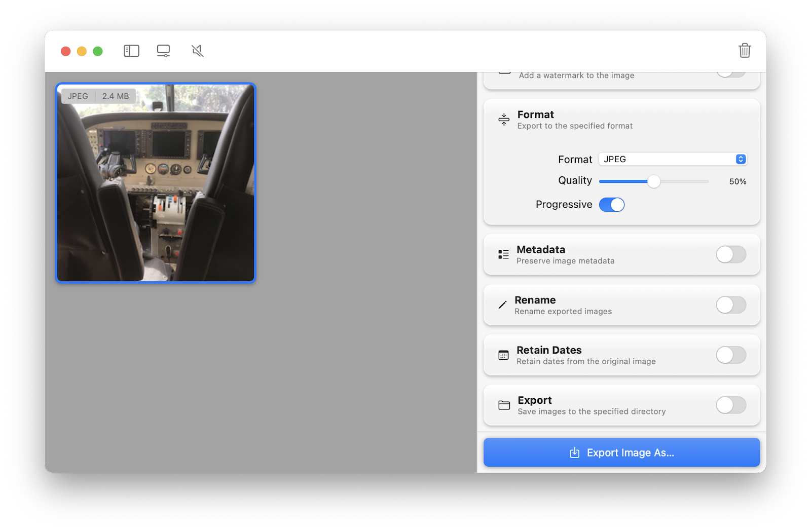Enable the Rename exported images toggle
811x532 pixels.
730,305
